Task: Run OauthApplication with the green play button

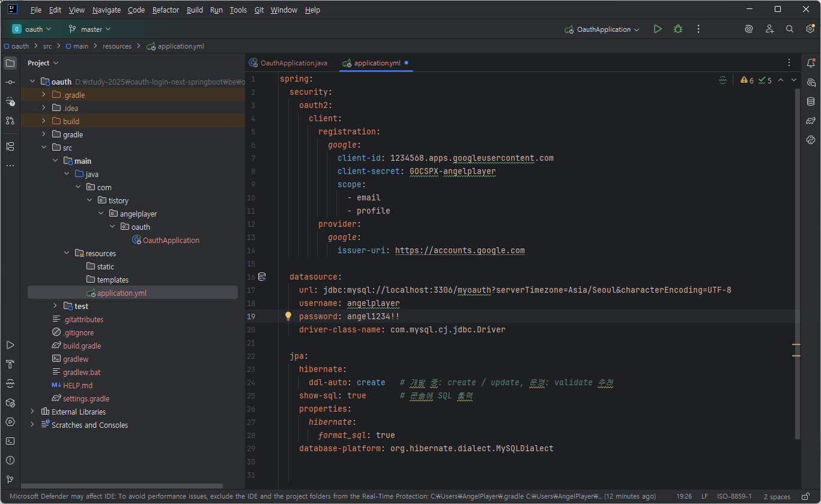Action: click(658, 29)
